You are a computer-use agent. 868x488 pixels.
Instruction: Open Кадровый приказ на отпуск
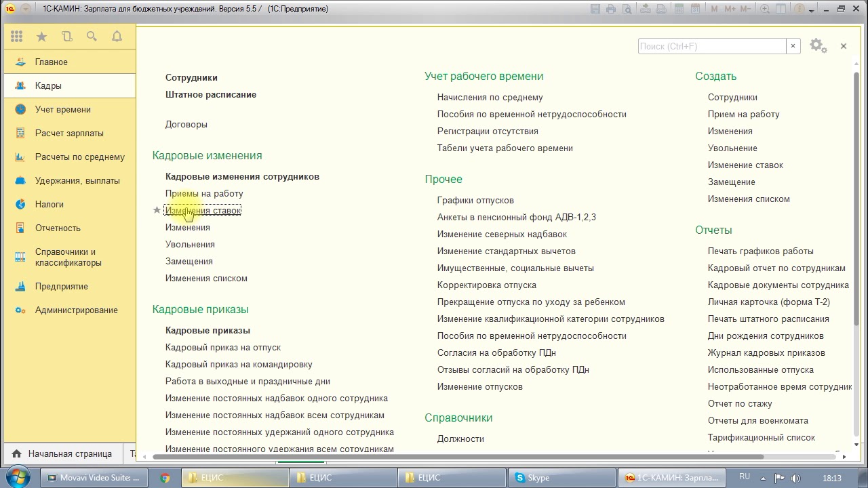(223, 347)
